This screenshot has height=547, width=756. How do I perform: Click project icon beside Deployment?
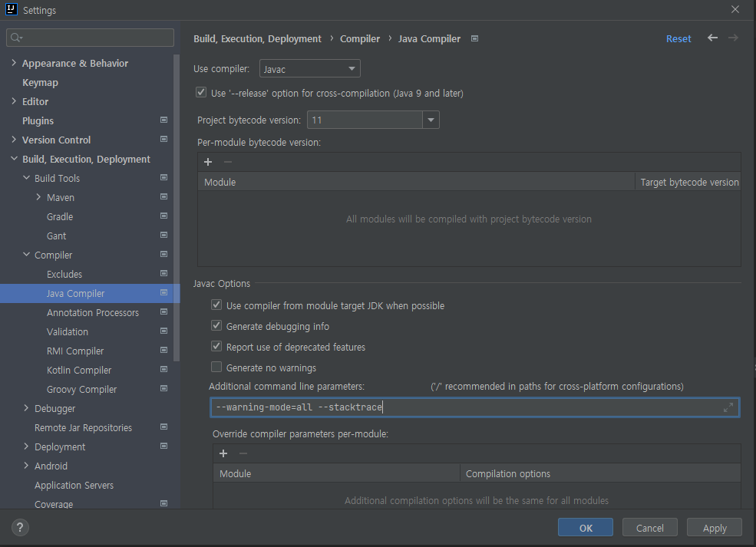(x=164, y=446)
